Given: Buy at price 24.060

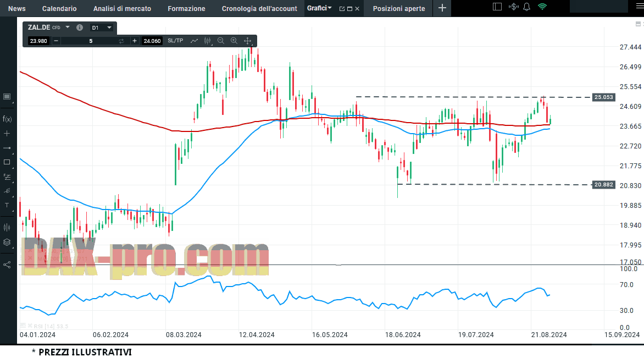Looking at the screenshot, I should pyautogui.click(x=152, y=41).
